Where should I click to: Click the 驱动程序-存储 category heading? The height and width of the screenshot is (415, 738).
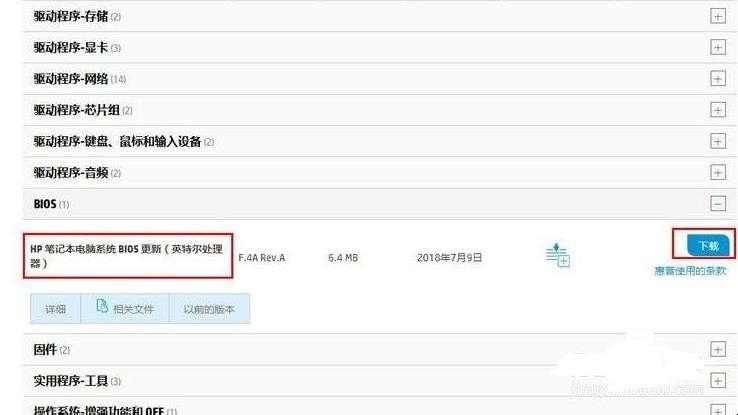click(x=71, y=16)
